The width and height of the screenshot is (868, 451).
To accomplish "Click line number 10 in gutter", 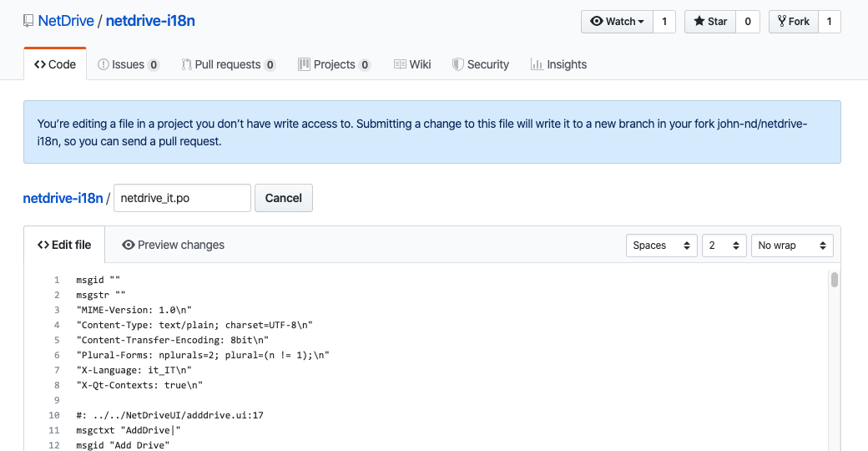I will (53, 415).
